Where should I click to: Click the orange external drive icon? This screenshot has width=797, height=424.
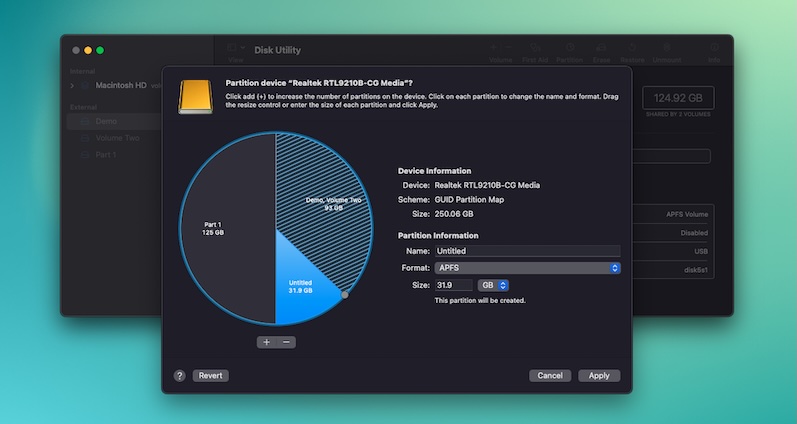tap(194, 98)
